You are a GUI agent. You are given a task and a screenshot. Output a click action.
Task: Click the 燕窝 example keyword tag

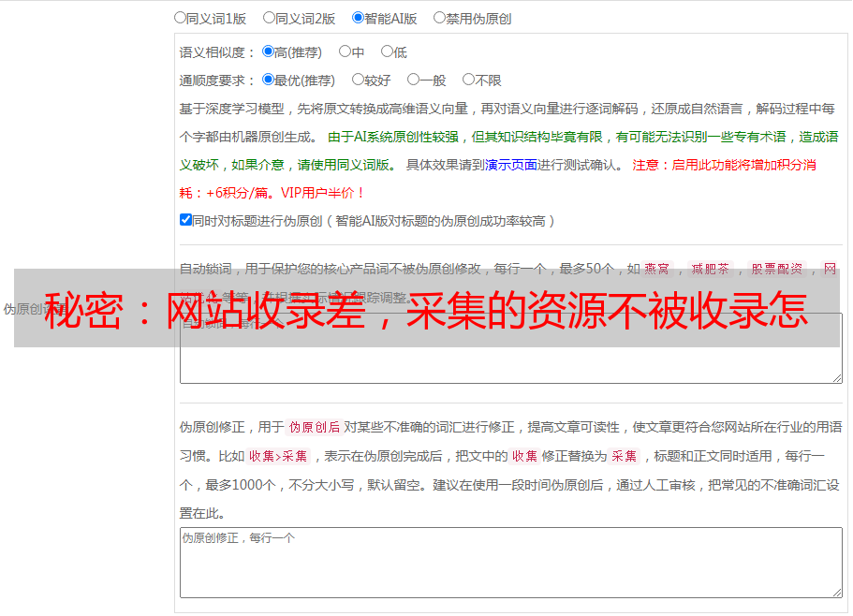tap(656, 269)
